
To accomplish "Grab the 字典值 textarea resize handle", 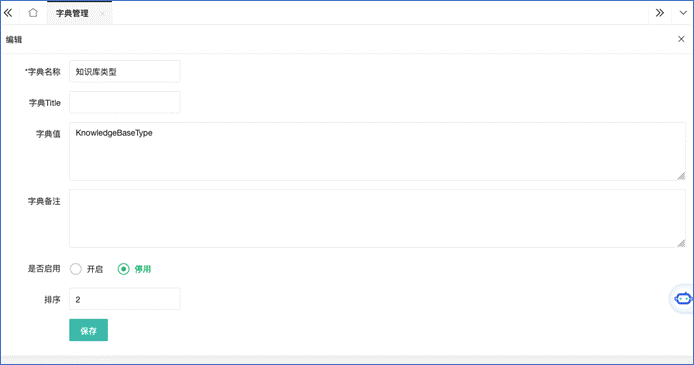I will point(681,176).
